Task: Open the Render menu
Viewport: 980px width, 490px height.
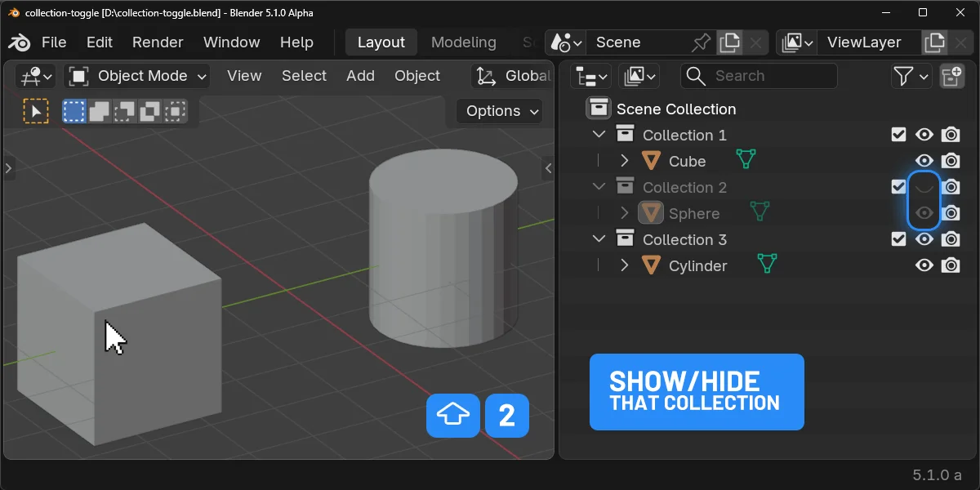Action: [x=157, y=42]
